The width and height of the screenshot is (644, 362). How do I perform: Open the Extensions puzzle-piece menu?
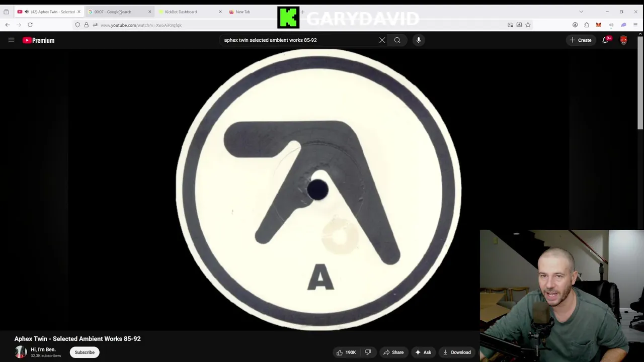(x=587, y=25)
